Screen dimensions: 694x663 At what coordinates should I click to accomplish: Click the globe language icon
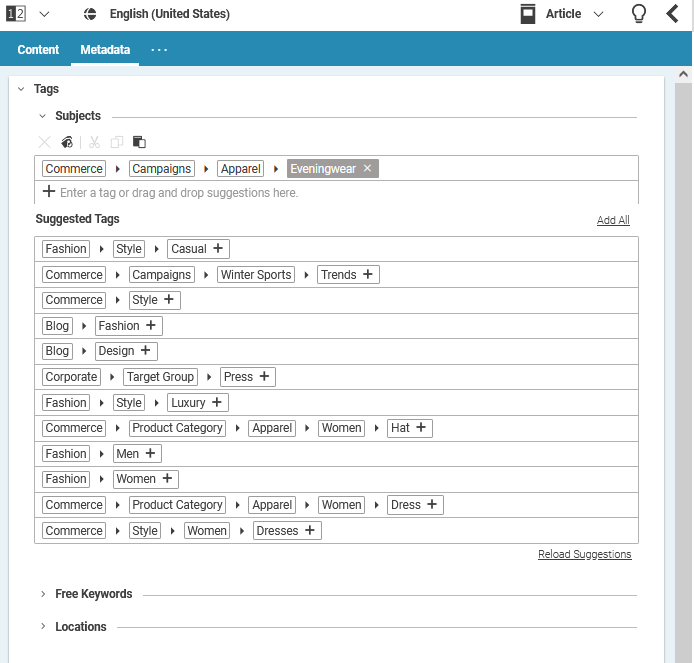pyautogui.click(x=90, y=14)
